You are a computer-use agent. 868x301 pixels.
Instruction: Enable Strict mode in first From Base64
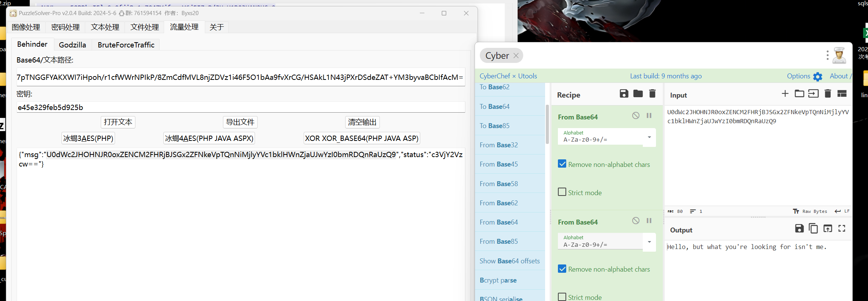[x=562, y=192]
